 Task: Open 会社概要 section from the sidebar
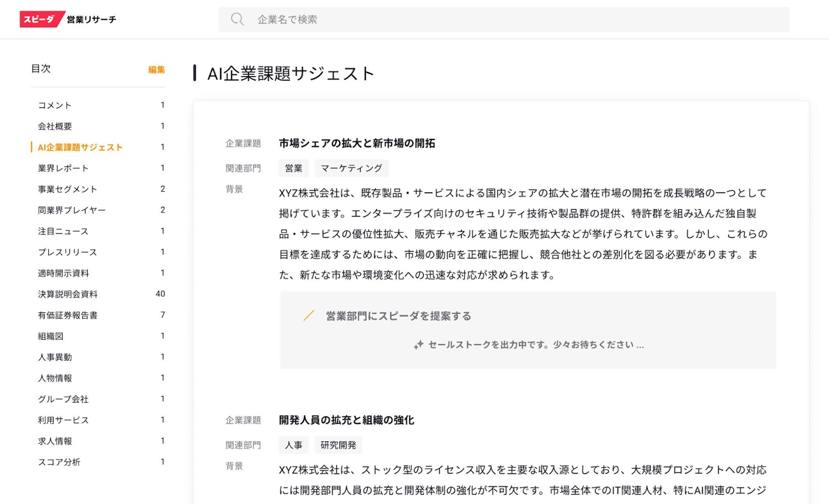pos(55,126)
